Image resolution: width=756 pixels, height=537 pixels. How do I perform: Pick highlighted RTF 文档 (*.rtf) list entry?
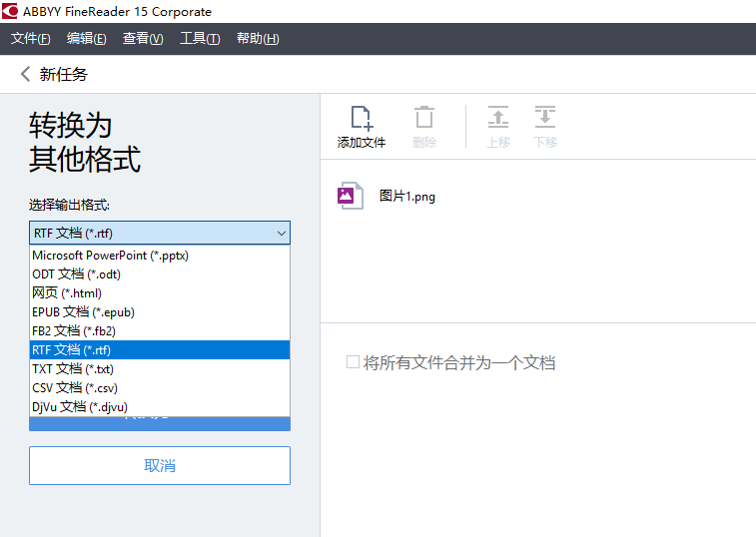tap(160, 350)
